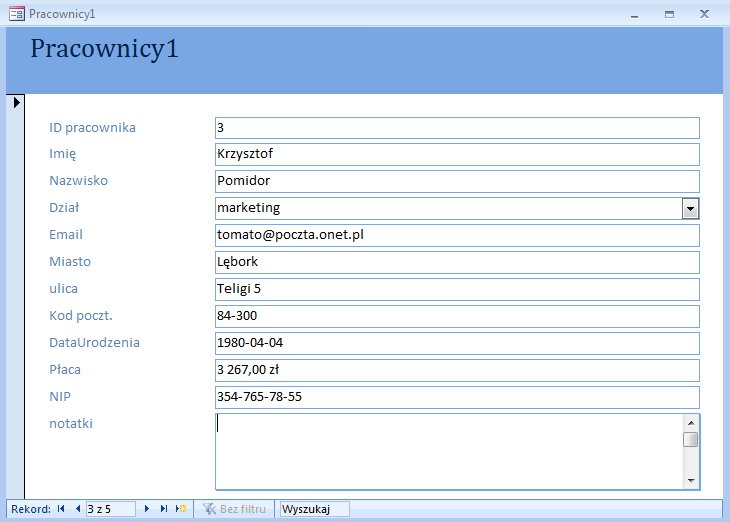Viewport: 730px width, 522px height.
Task: Click the 'NIP' label
Action: [x=60, y=397]
